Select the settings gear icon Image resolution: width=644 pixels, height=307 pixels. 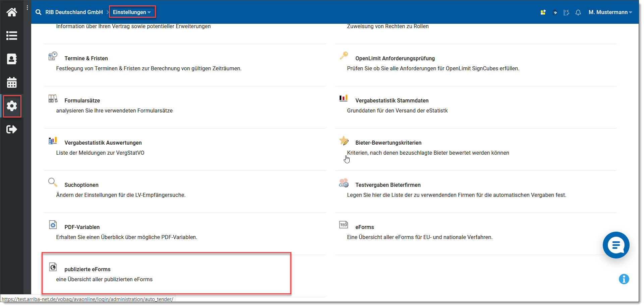(12, 106)
